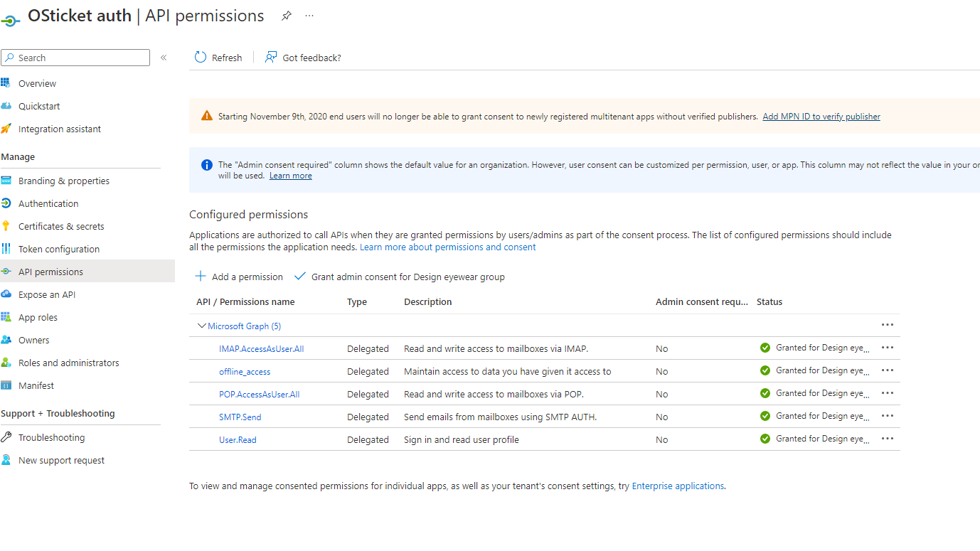Collapse the sidebar with the double chevron

click(x=164, y=58)
